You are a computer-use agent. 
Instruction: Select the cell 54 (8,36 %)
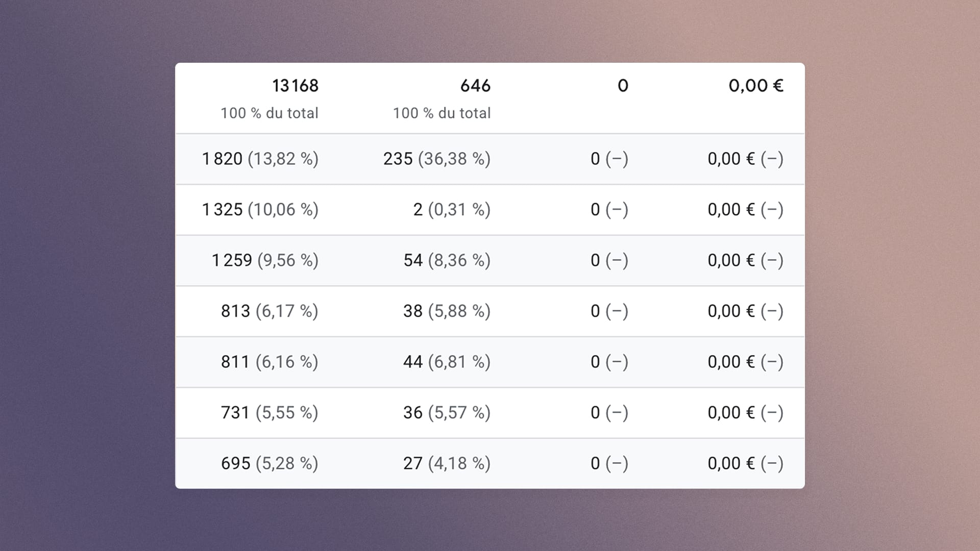pyautogui.click(x=447, y=260)
